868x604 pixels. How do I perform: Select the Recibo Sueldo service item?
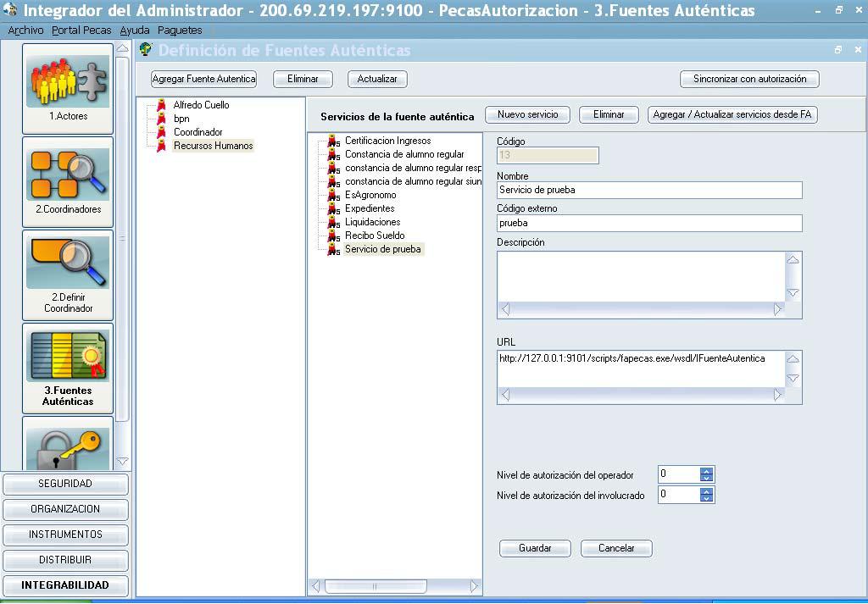374,236
